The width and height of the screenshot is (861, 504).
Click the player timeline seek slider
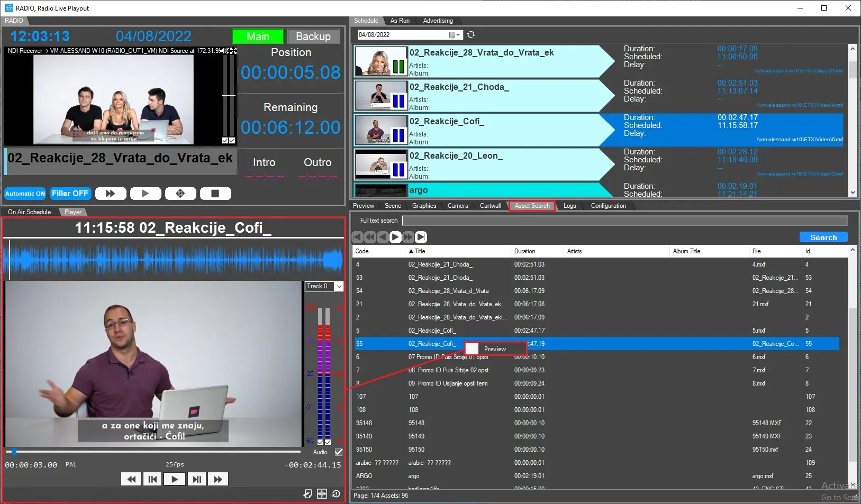coord(153,452)
